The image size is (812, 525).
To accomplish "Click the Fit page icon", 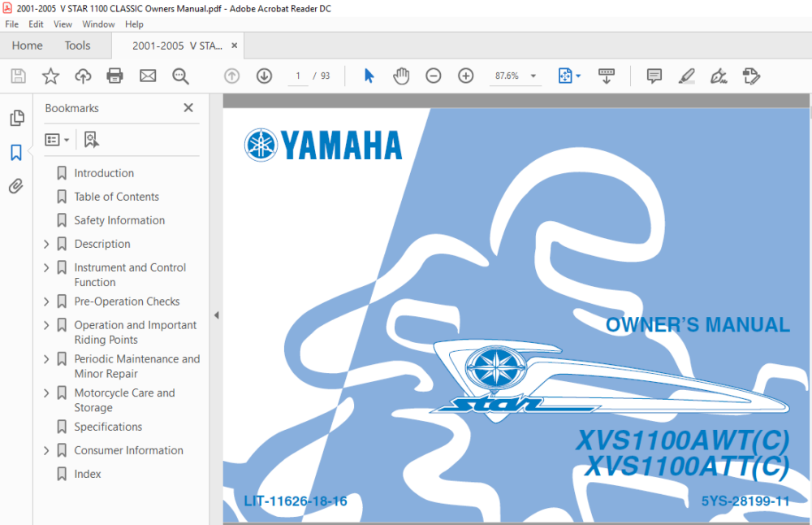I will point(565,76).
